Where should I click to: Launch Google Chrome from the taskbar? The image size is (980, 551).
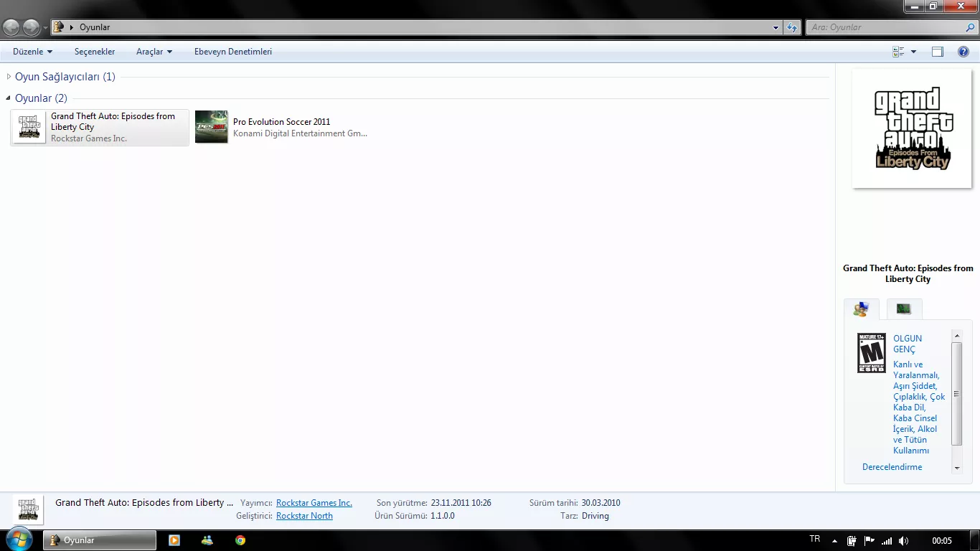pyautogui.click(x=240, y=540)
